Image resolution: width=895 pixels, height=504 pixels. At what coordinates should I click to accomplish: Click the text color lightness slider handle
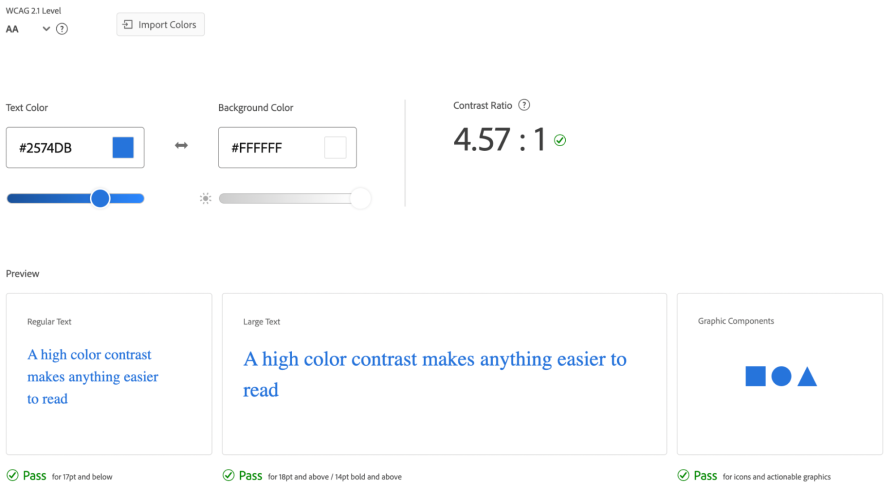pos(100,198)
